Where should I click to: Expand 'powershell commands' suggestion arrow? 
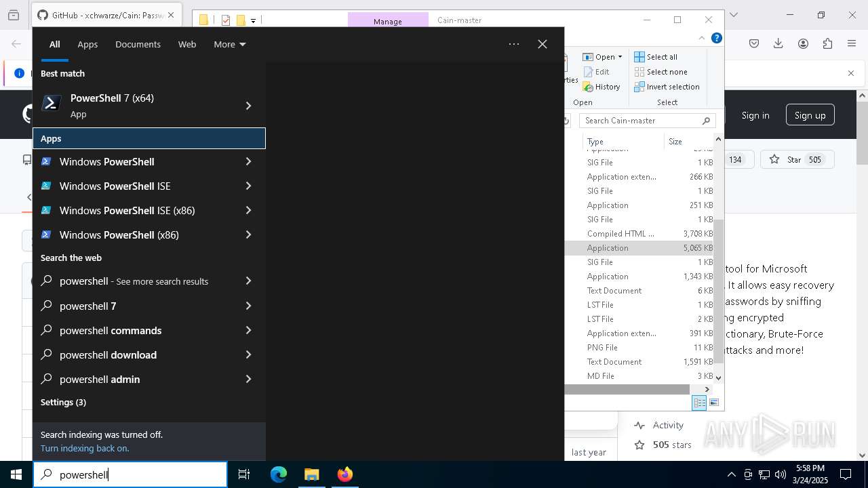(248, 330)
